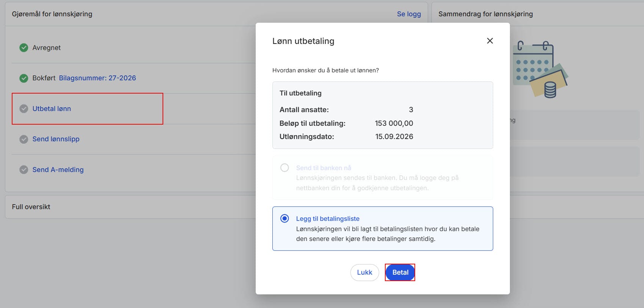Click the 'Antall ansatte:' label
This screenshot has height=308, width=644.
[304, 110]
